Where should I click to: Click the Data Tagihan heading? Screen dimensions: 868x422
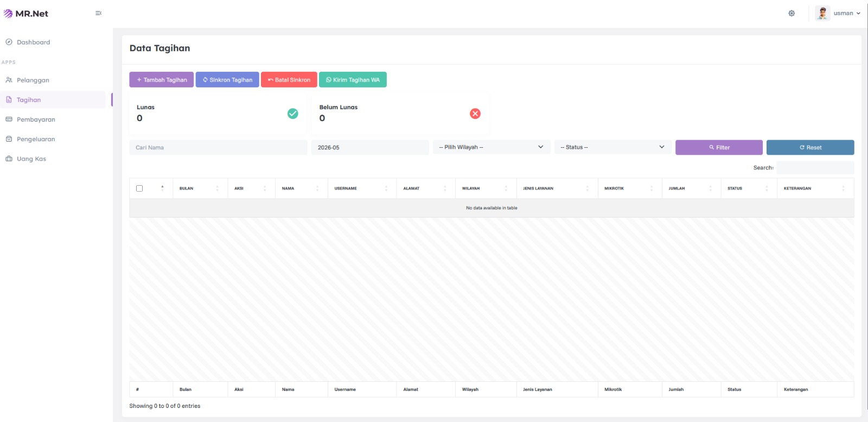(x=159, y=48)
